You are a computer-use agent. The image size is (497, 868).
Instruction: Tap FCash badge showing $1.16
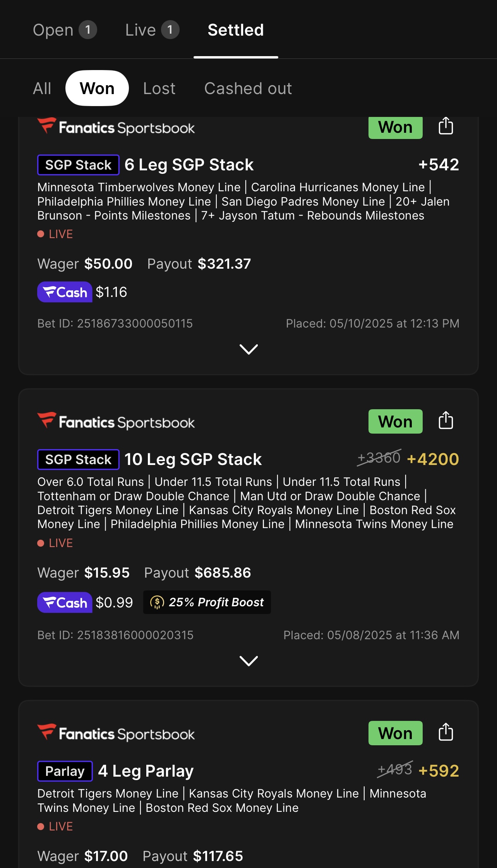pyautogui.click(x=65, y=292)
